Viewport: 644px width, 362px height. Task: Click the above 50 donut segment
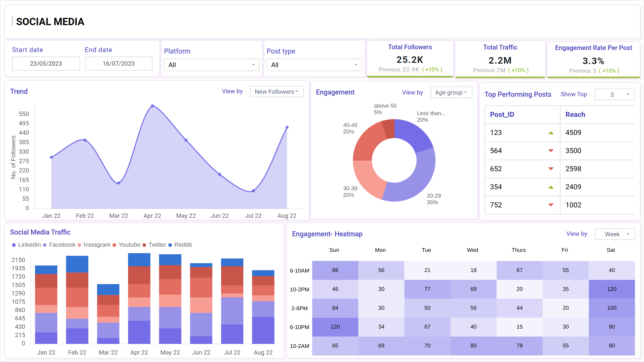click(389, 129)
